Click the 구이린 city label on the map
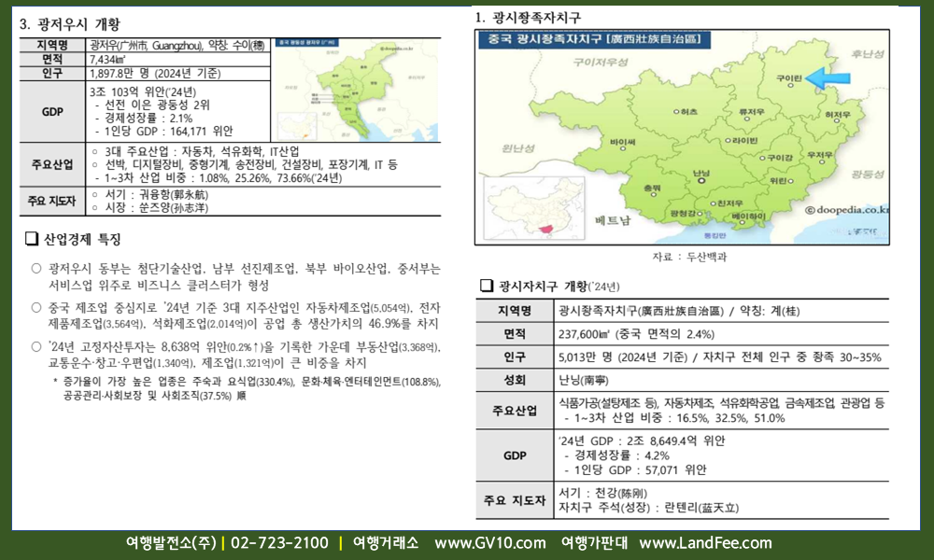The width and height of the screenshot is (934, 560). [x=789, y=78]
